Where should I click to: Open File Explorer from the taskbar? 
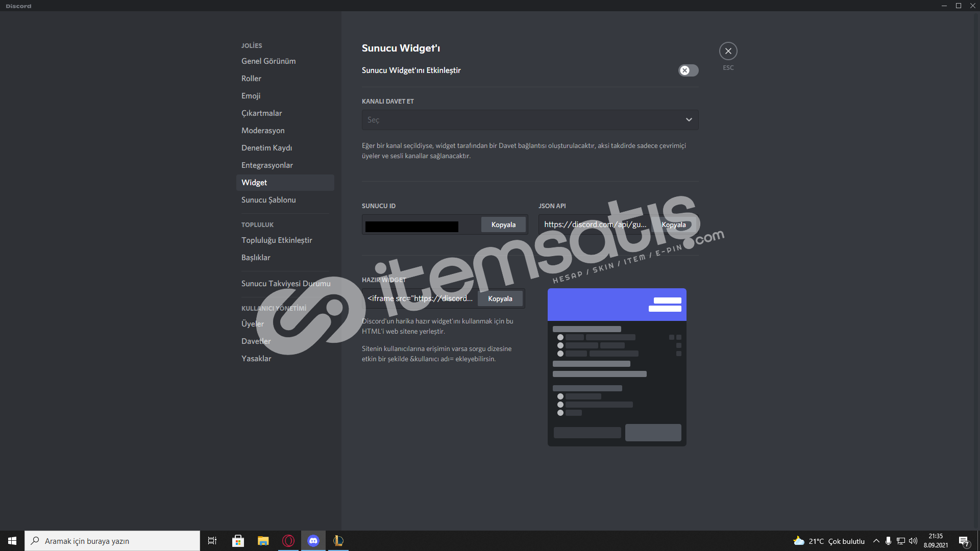[x=263, y=541]
